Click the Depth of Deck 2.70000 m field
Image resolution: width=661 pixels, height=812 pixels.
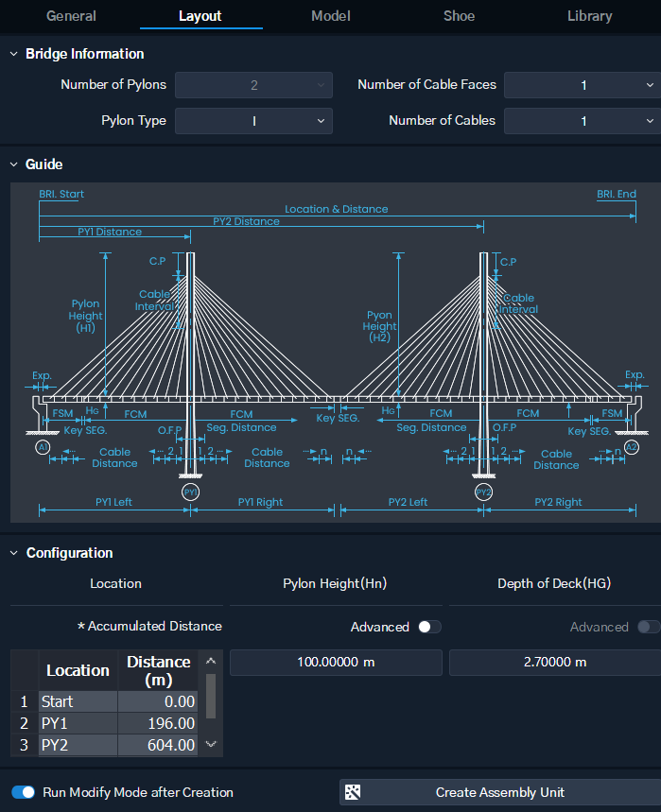[554, 663]
